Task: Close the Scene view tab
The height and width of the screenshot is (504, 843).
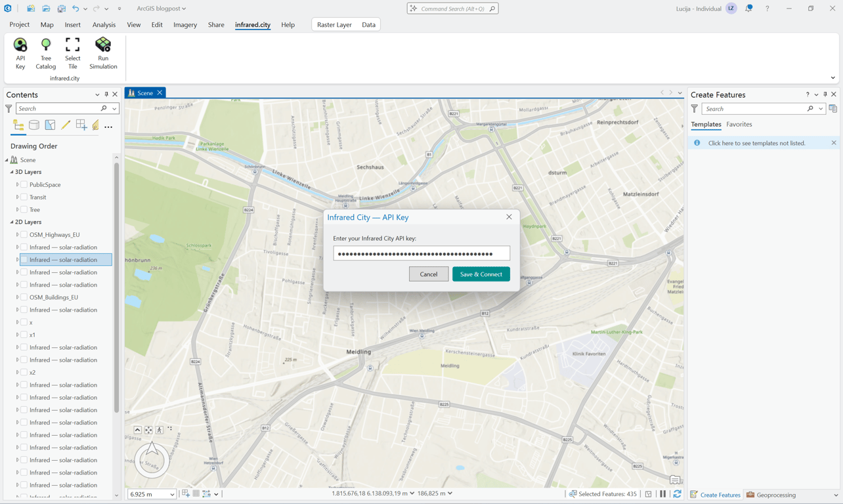Action: pos(160,93)
